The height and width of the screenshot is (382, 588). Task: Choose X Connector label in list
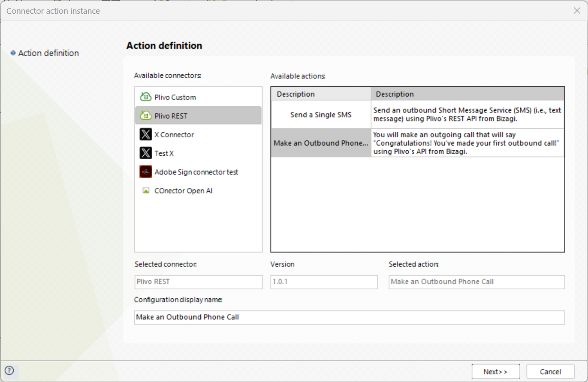point(174,135)
